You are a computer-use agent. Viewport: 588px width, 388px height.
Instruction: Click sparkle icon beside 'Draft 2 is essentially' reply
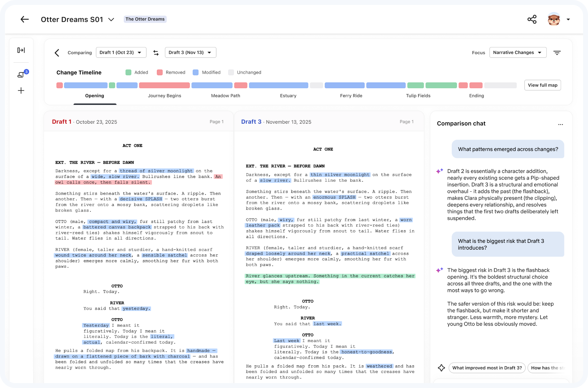click(440, 171)
